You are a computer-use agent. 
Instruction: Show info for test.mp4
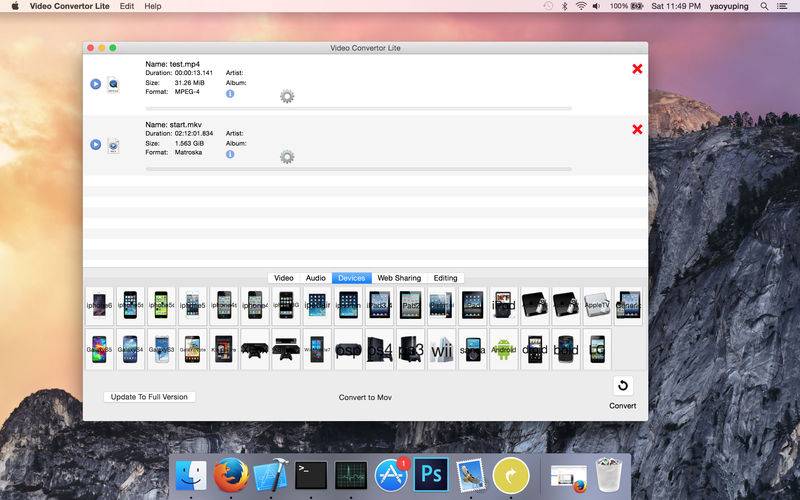point(230,94)
